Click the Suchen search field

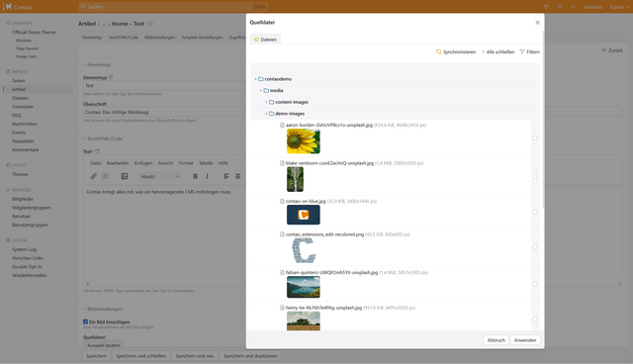tap(173, 7)
